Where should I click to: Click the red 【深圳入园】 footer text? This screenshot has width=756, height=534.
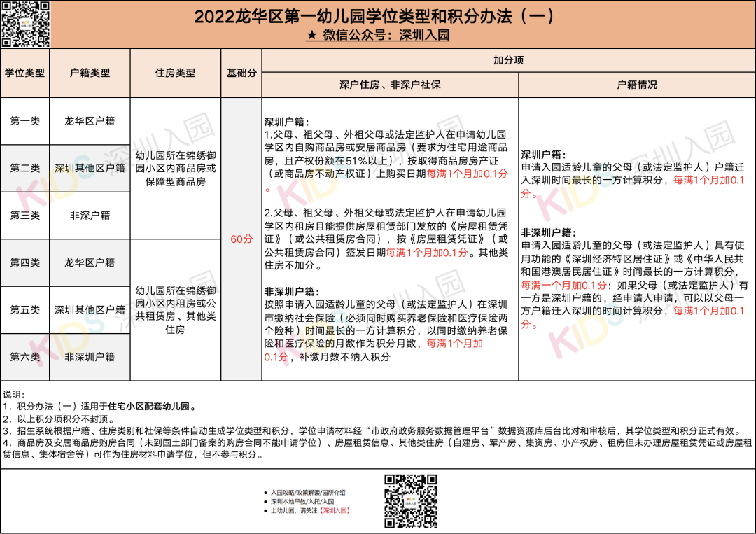(335, 510)
